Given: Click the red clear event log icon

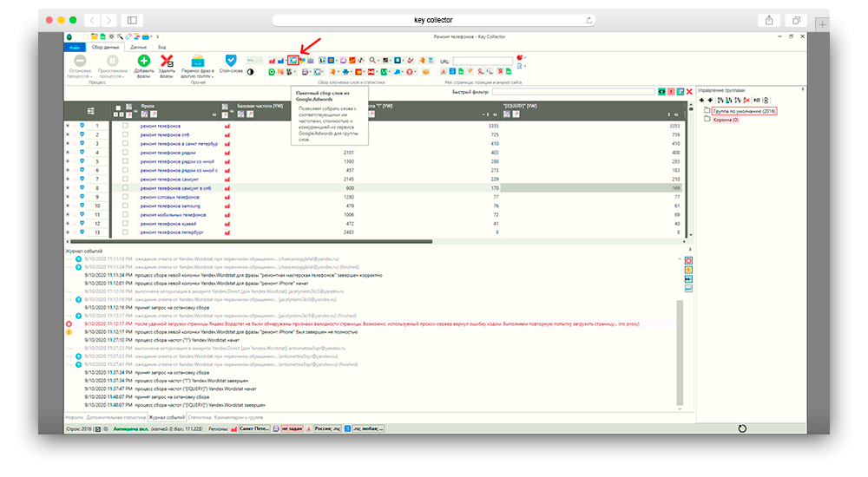Looking at the screenshot, I should [688, 261].
